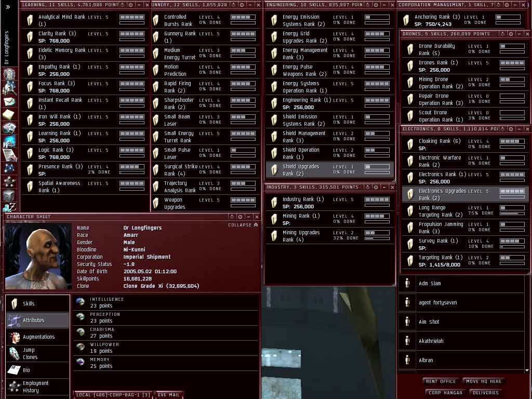This screenshot has width=532, height=399.
Task: Click the Deliveries button
Action: point(486,393)
